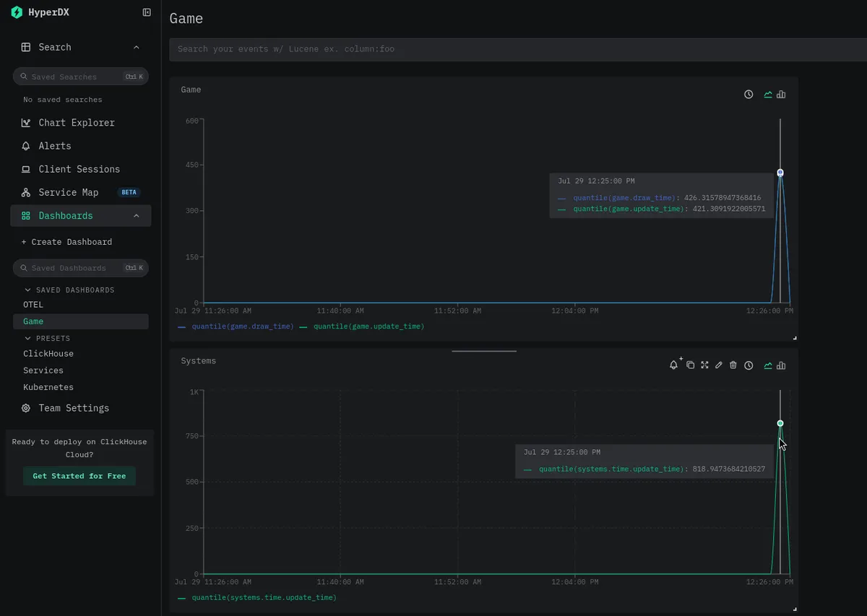Screen dimensions: 867x616
Task: Edit the Systems chart with pencil icon
Action: (719, 365)
